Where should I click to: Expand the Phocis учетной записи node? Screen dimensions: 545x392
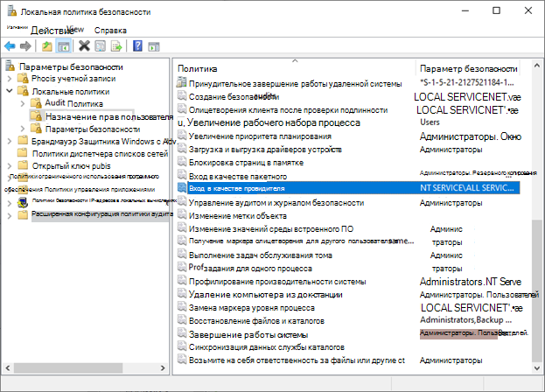click(x=10, y=79)
